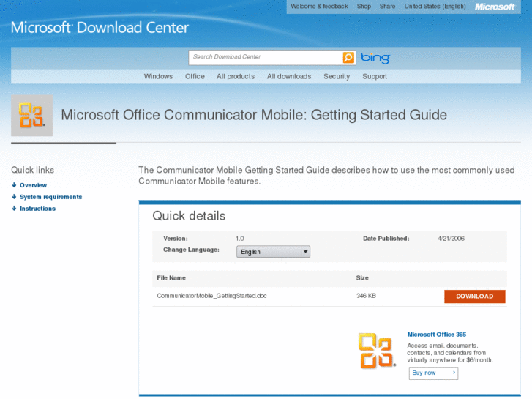This screenshot has height=399, width=532.
Task: Click file name CommunicatorMobile_GettingStarted.doc
Action: click(211, 296)
